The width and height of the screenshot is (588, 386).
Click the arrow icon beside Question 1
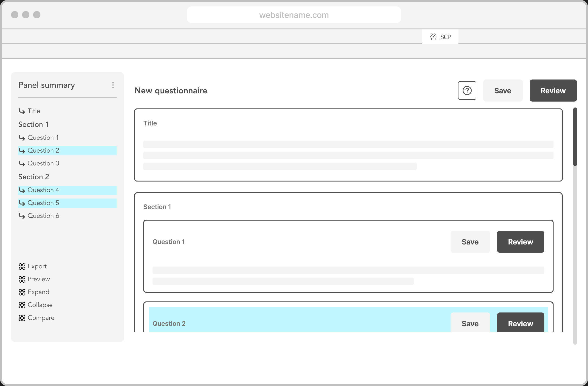(x=22, y=138)
